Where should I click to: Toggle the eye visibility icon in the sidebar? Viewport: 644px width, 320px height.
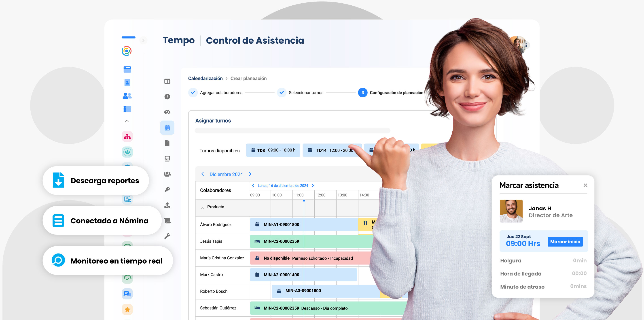tap(167, 112)
